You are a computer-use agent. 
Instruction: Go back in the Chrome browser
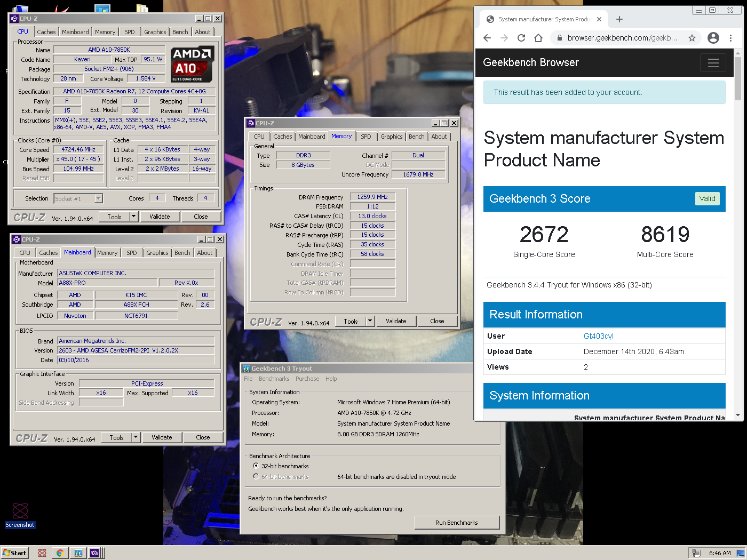(x=487, y=38)
